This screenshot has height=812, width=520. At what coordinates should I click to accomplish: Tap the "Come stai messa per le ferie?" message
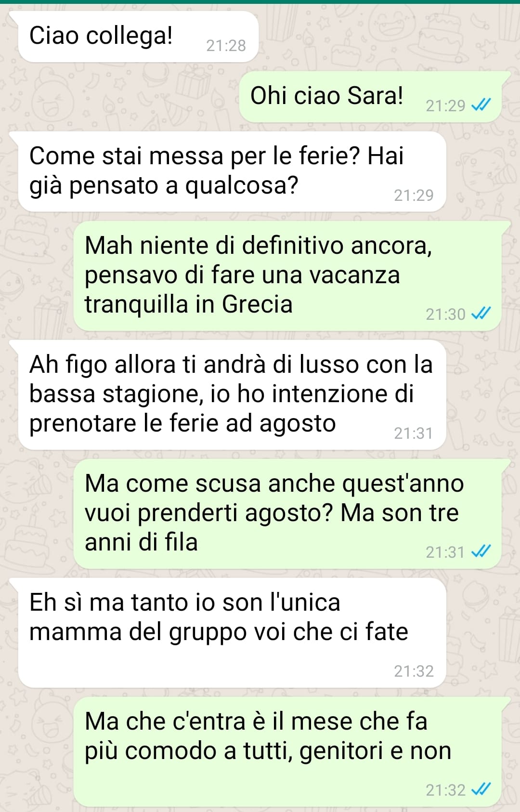coord(232,171)
